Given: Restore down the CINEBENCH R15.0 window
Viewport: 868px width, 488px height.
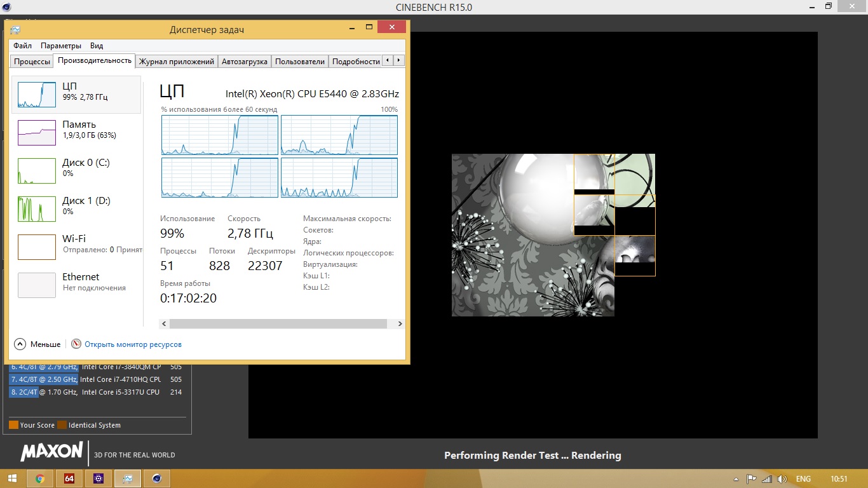Looking at the screenshot, I should click(828, 6).
